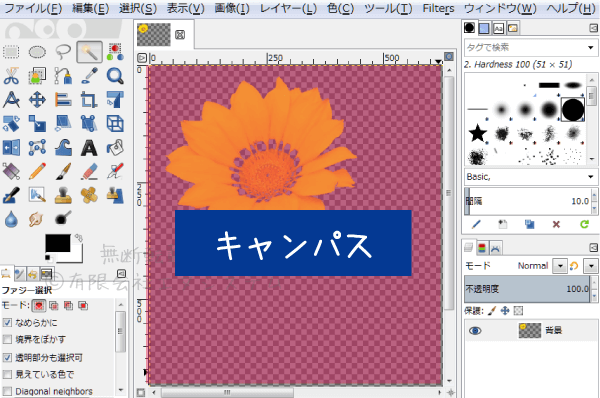This screenshot has height=398, width=600.
Task: Select the Smudge tool
Action: coord(37,219)
